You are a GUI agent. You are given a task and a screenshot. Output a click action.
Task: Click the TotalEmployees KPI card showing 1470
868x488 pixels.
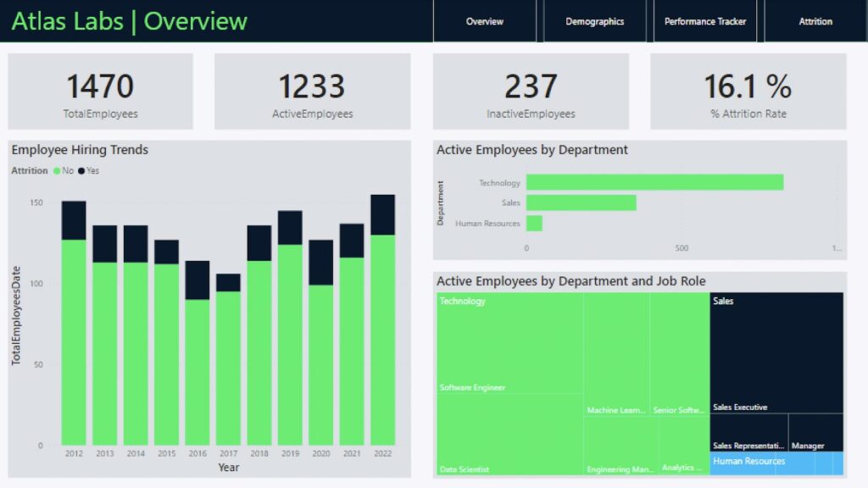point(99,90)
